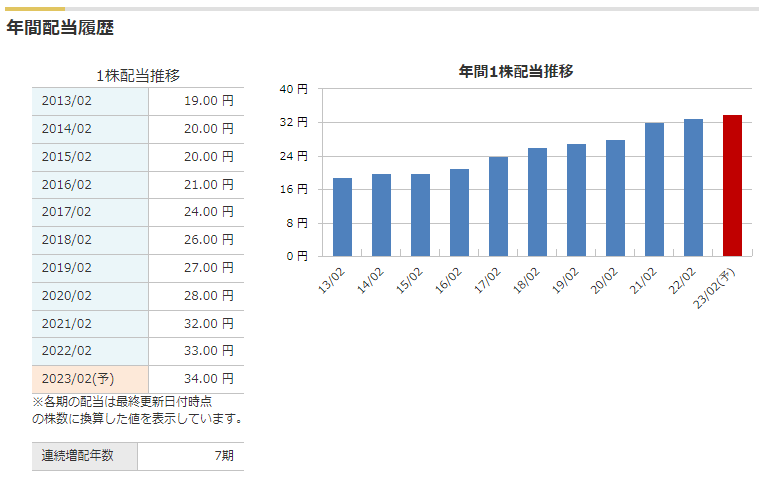Click the 20/02 x-axis label

[x=604, y=280]
